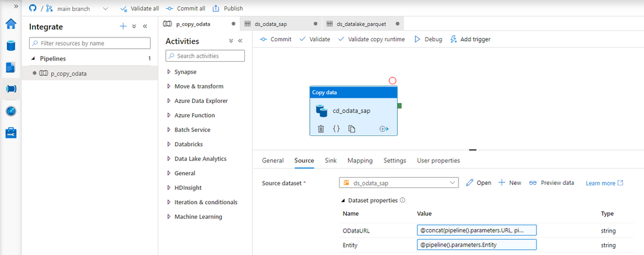Open the Manage hub toolbox icon
Viewport: 644px width, 255px height.
click(x=11, y=133)
